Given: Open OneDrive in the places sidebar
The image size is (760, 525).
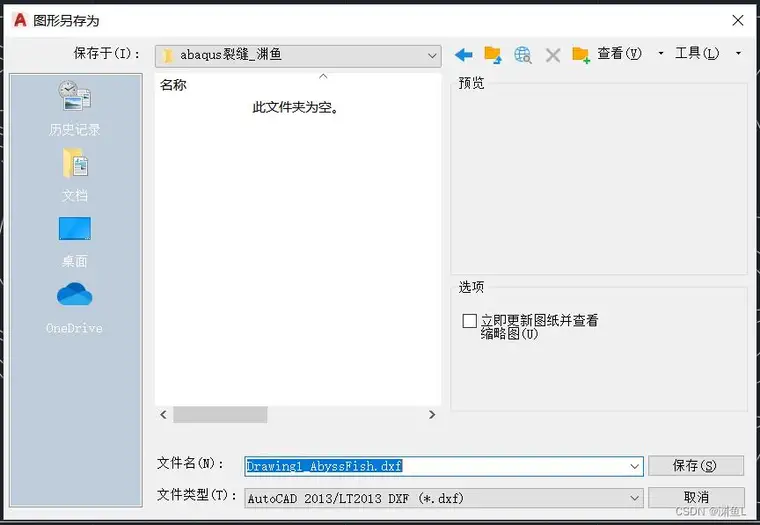Looking at the screenshot, I should click(x=75, y=308).
